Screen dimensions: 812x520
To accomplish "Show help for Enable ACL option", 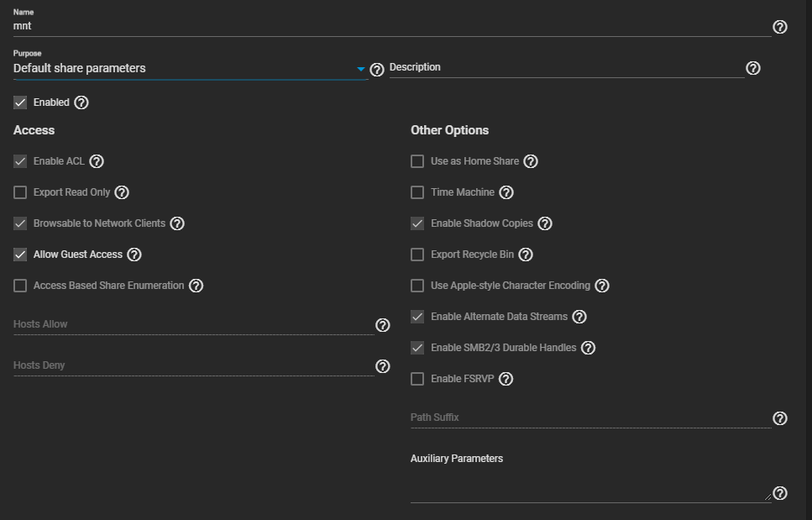I will pyautogui.click(x=97, y=161).
